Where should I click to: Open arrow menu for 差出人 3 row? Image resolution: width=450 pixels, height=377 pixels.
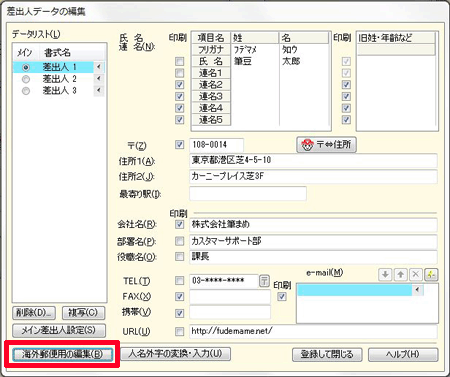click(99, 90)
